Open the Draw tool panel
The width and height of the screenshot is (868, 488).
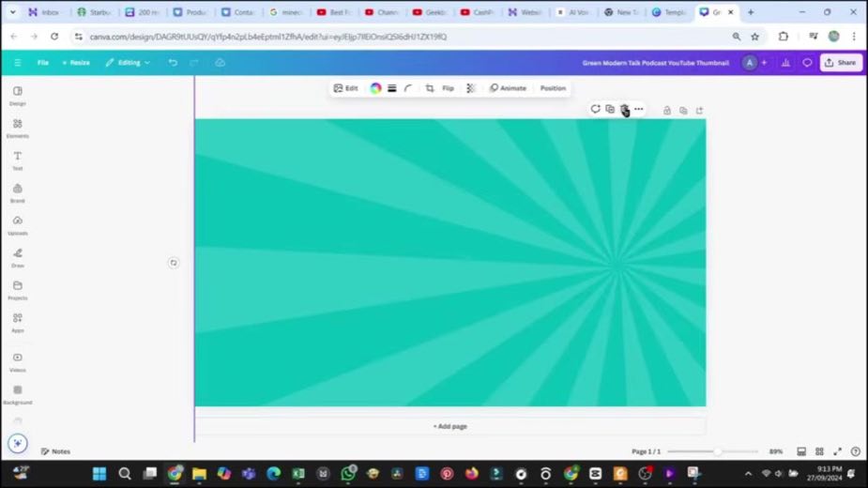(x=18, y=257)
